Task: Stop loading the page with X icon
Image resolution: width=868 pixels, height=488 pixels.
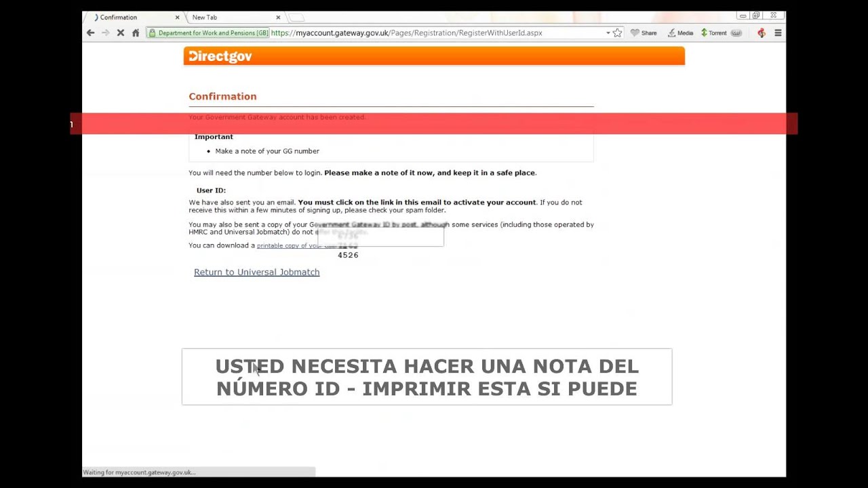Action: click(x=121, y=33)
